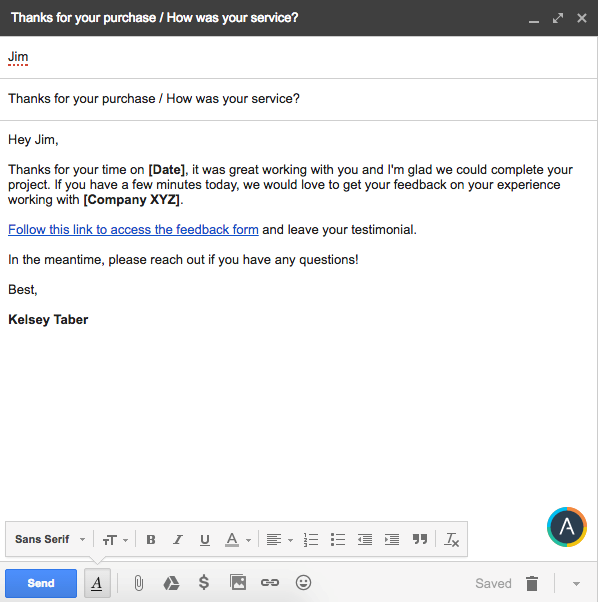The image size is (598, 602).
Task: Open the text color picker
Action: click(x=238, y=539)
